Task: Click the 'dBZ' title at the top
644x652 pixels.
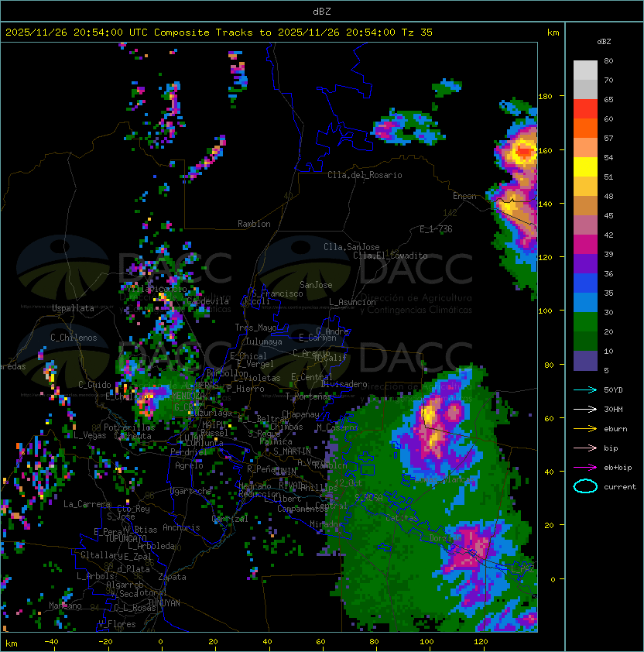Action: [x=322, y=11]
